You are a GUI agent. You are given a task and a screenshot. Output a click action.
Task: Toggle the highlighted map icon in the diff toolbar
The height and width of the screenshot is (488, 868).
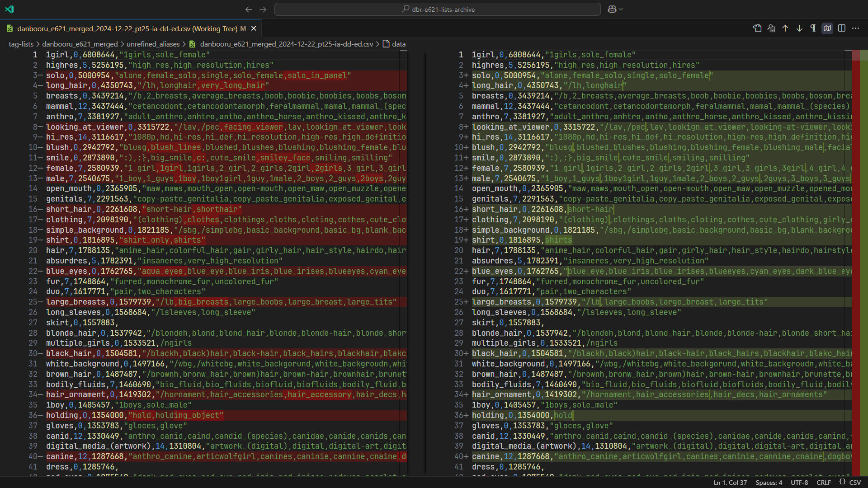pyautogui.click(x=827, y=28)
